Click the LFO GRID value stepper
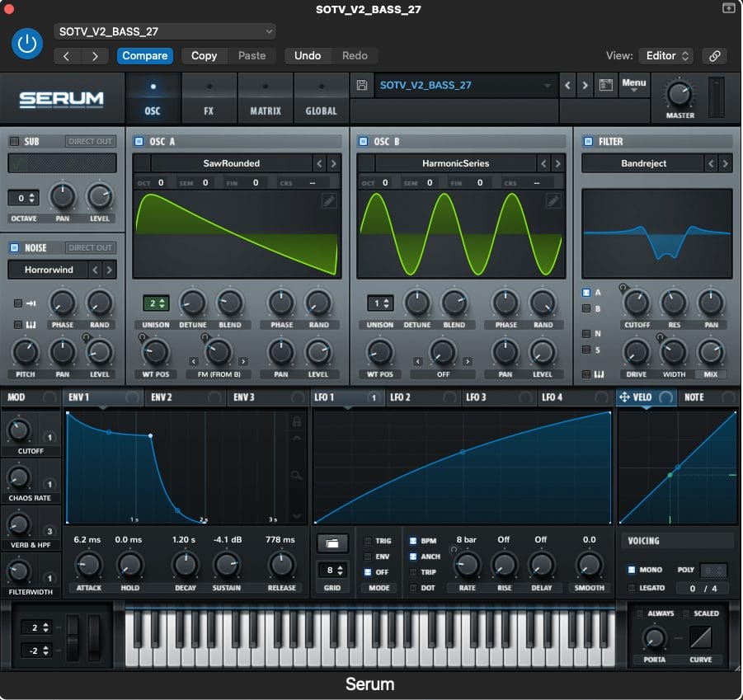 tap(334, 571)
